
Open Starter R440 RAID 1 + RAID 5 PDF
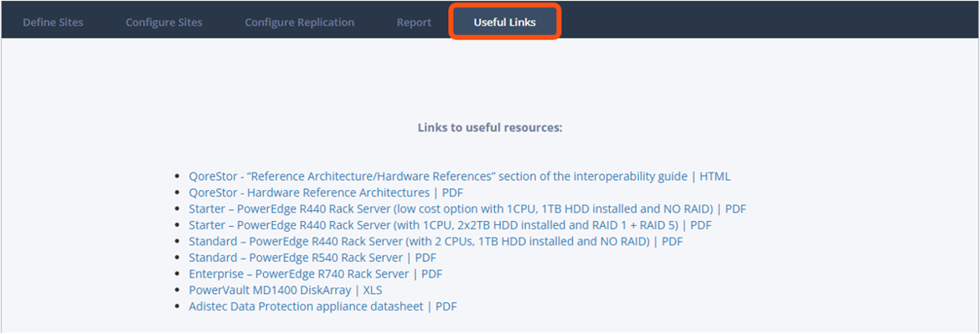450,225
